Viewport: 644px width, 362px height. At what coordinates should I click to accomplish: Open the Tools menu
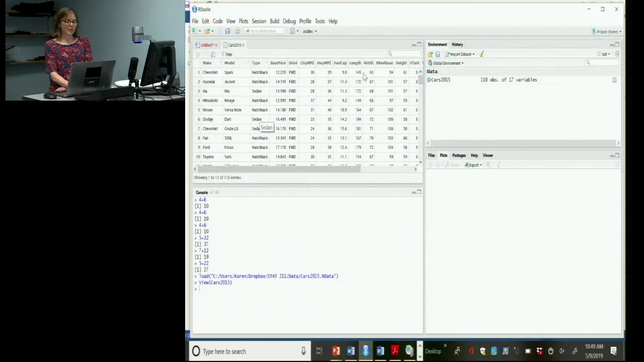click(x=319, y=21)
